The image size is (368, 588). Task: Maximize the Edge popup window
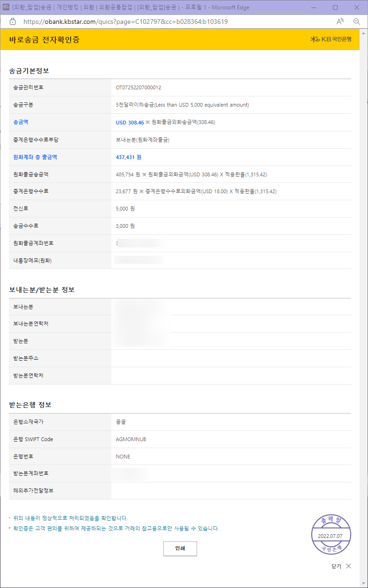[x=335, y=7]
